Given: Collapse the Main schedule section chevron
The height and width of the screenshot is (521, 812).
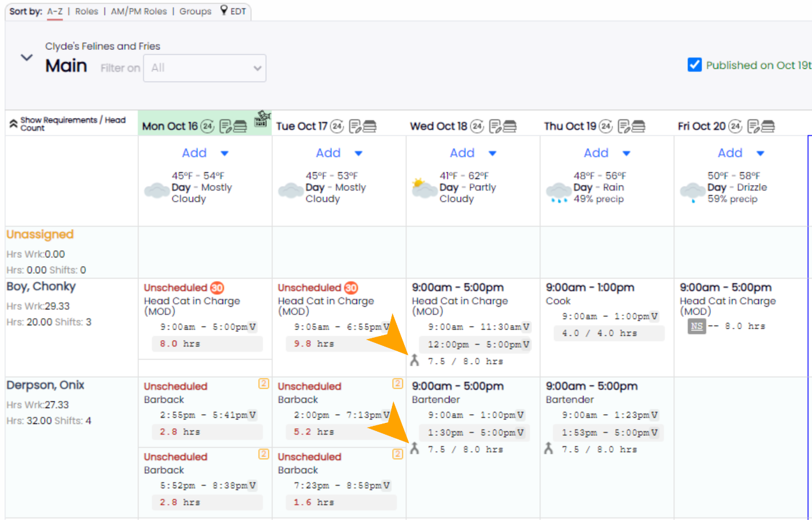Looking at the screenshot, I should coord(26,58).
